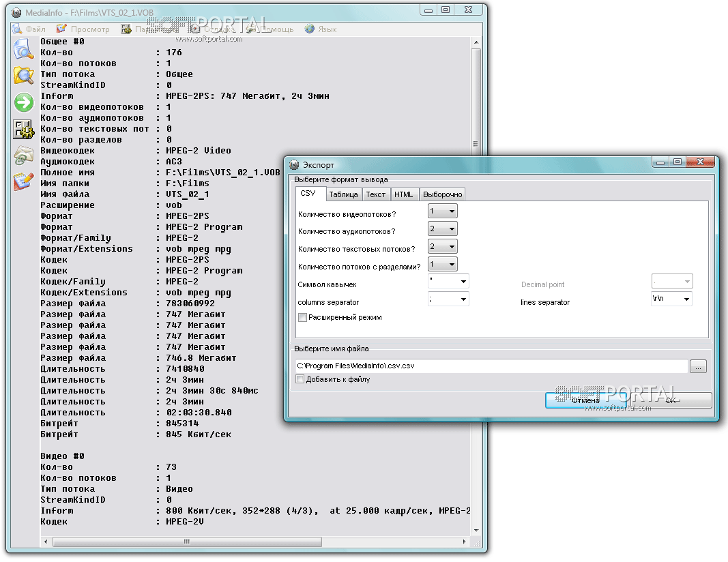This screenshot has width=728, height=562.
Task: Click the envelope mail icon in sidebar
Action: point(23,156)
